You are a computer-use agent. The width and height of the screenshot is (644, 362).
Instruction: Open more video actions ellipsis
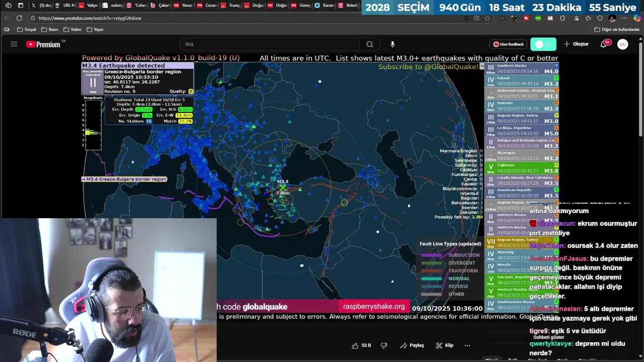pos(467,345)
